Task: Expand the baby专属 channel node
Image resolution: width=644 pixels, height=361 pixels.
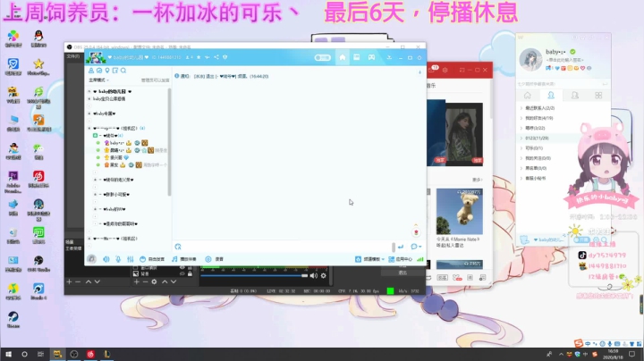Action: (x=89, y=113)
